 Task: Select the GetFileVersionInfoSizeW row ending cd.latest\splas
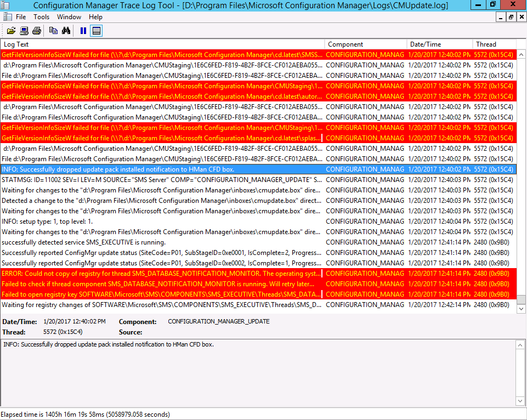[x=258, y=138]
